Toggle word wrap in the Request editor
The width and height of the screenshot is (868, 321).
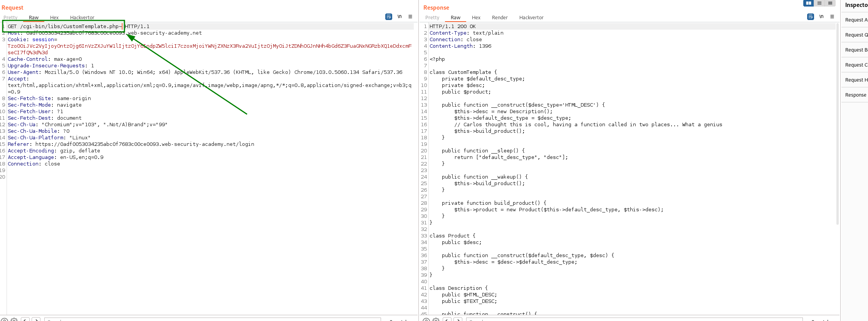tap(388, 17)
